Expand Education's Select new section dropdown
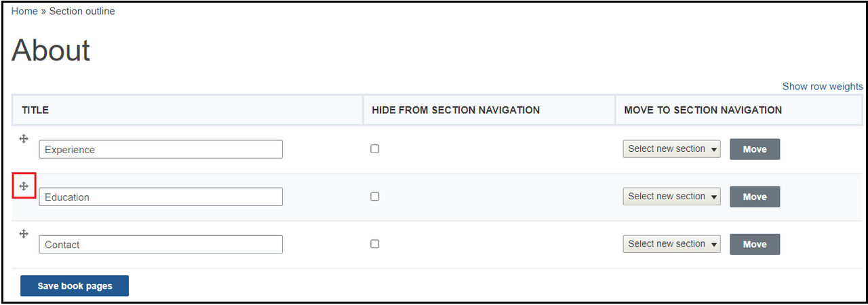 click(671, 197)
